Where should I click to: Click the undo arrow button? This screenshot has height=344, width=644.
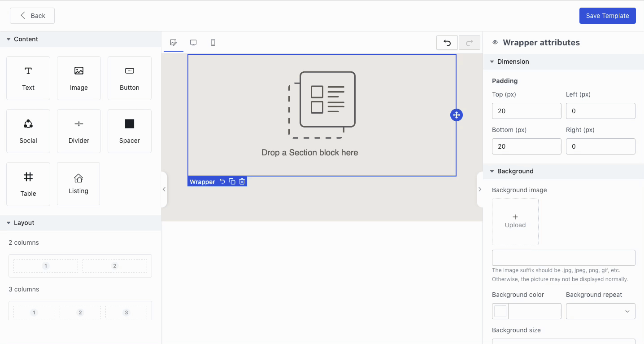tap(447, 43)
